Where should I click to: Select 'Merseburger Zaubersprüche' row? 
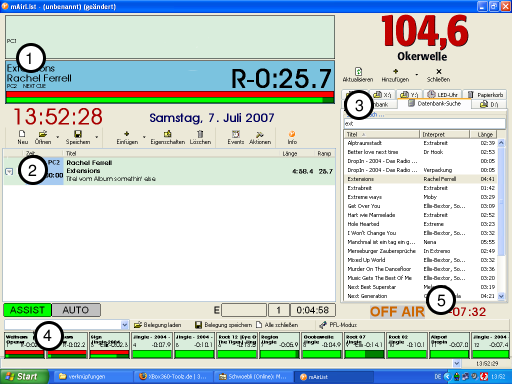[421, 251]
